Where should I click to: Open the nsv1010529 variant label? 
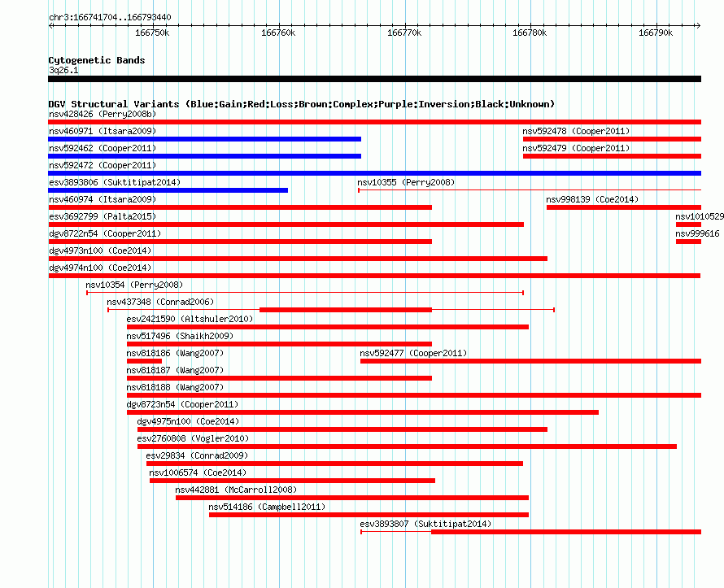[699, 216]
